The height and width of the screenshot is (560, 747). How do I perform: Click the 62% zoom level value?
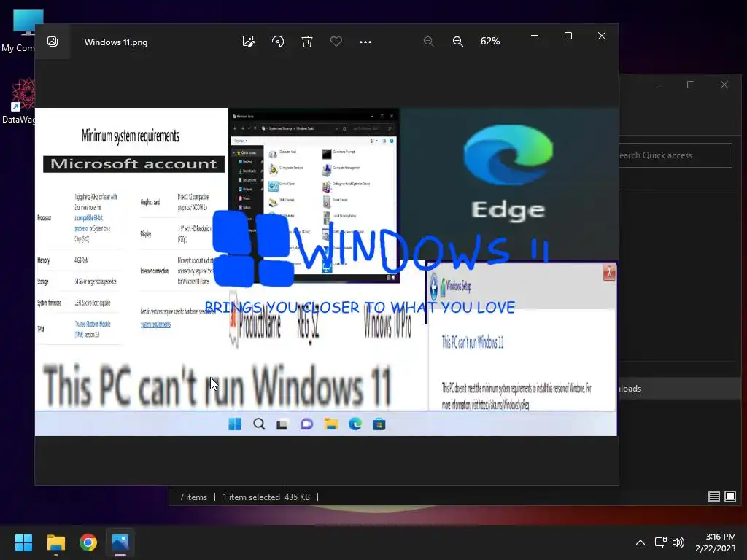pyautogui.click(x=490, y=42)
